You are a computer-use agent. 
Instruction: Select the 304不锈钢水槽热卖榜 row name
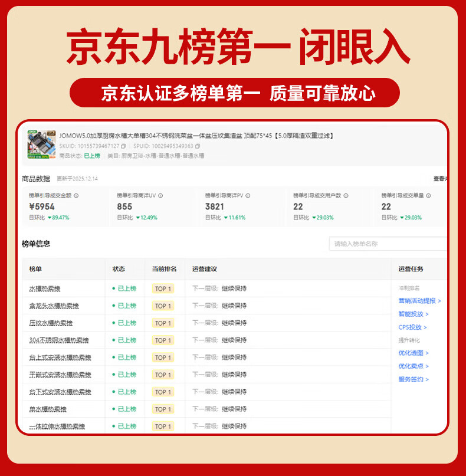(x=59, y=340)
